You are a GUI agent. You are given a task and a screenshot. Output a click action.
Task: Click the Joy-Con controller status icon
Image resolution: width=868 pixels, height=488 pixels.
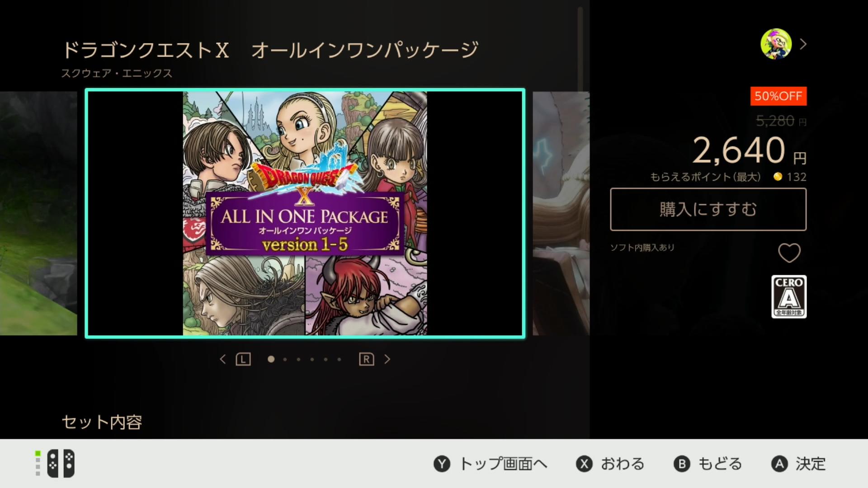click(55, 464)
